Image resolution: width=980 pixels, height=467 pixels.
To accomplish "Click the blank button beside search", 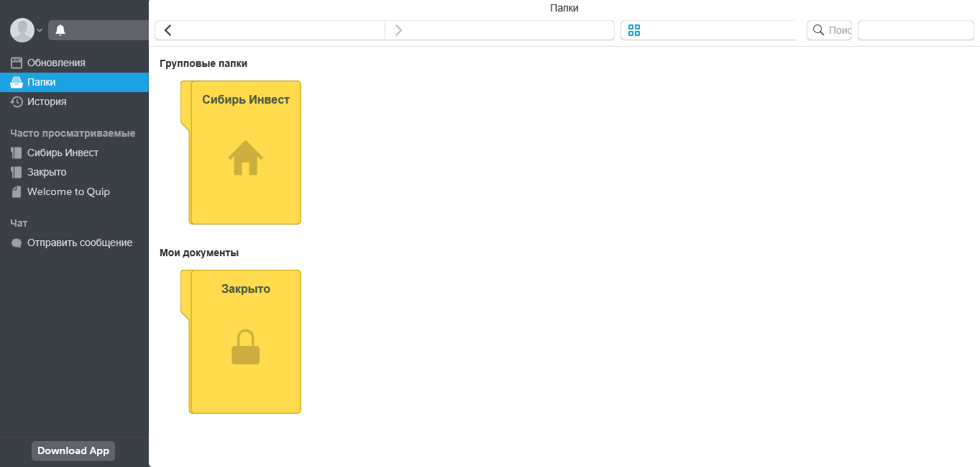I will pos(916,30).
